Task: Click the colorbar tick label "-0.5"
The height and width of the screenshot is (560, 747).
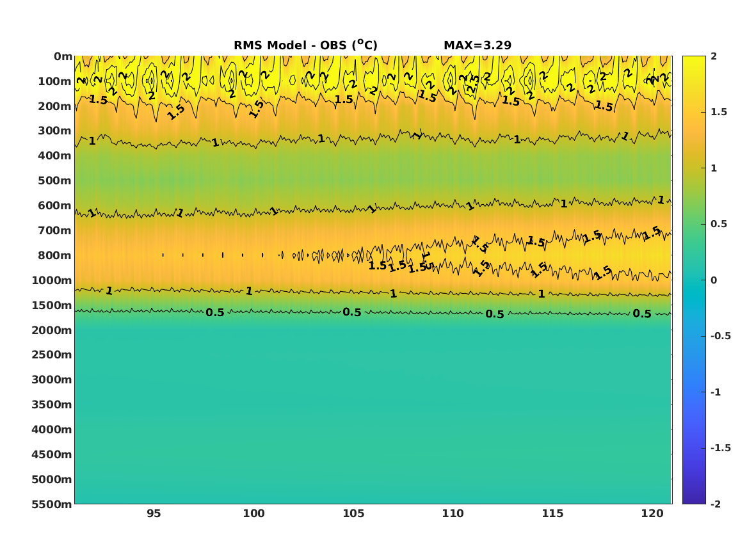Action: (x=721, y=336)
